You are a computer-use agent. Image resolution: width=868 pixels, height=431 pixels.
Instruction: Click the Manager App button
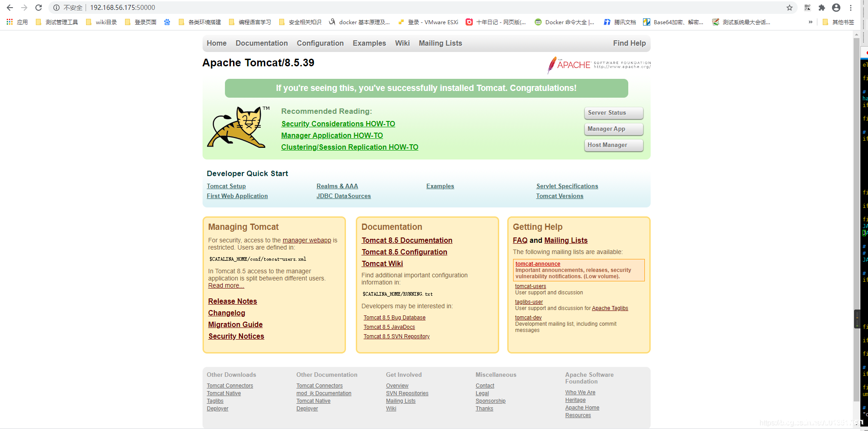(613, 129)
